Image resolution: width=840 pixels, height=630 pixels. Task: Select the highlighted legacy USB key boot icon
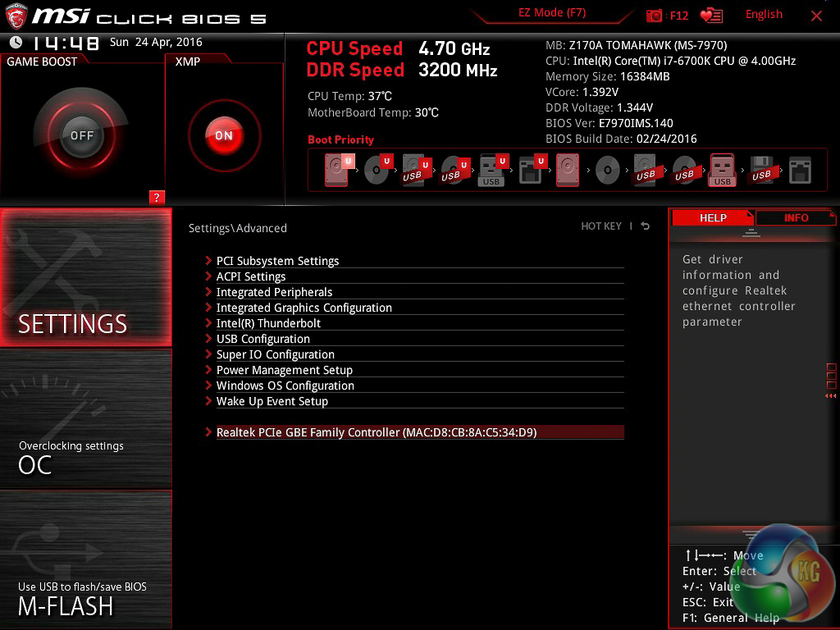722,170
